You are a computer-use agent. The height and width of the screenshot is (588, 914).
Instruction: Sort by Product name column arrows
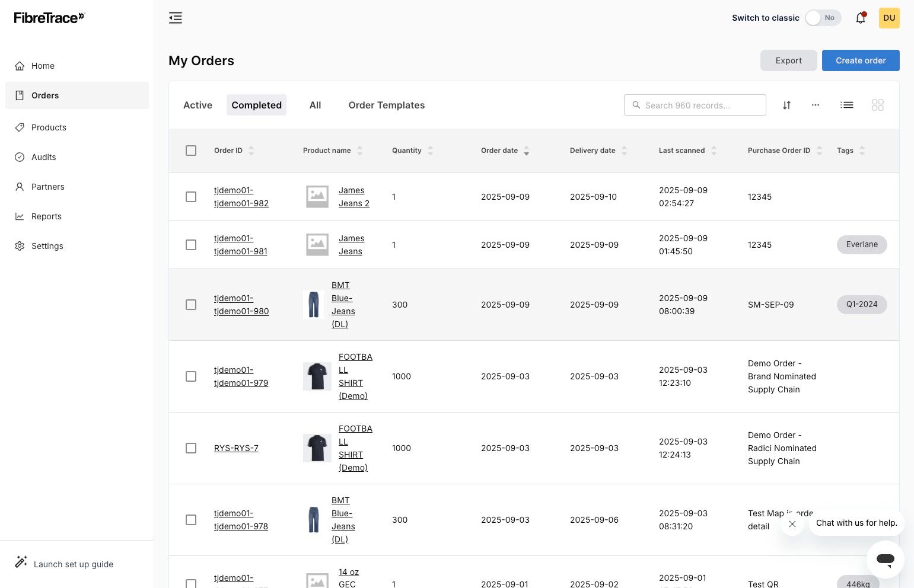[359, 151]
